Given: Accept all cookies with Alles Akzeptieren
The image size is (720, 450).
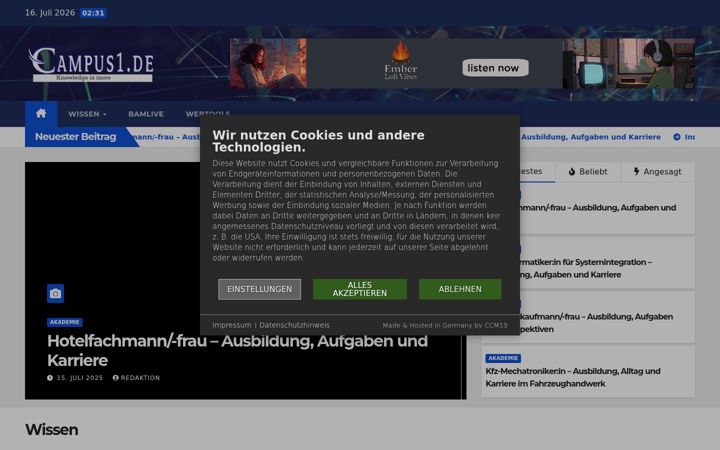Looking at the screenshot, I should click(x=360, y=289).
